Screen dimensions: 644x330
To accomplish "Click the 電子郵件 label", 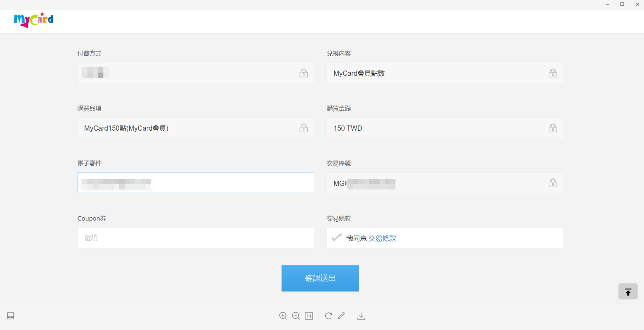I will pyautogui.click(x=90, y=163).
